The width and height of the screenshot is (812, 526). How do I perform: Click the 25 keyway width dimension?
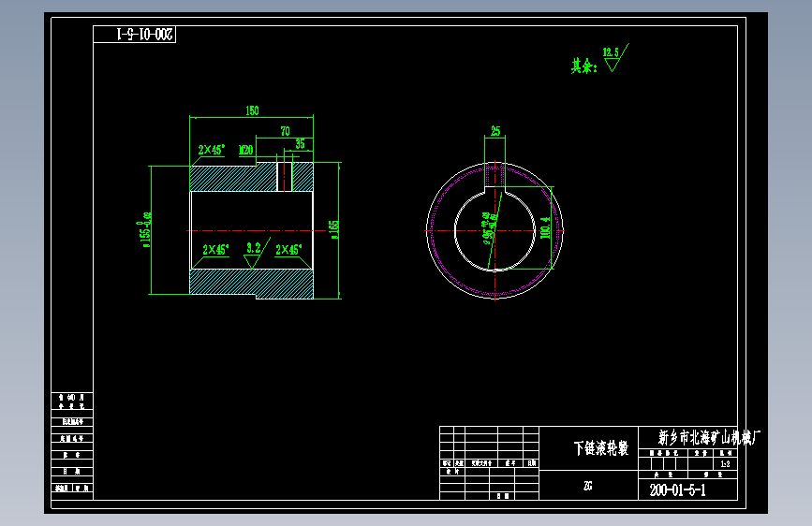[495, 131]
